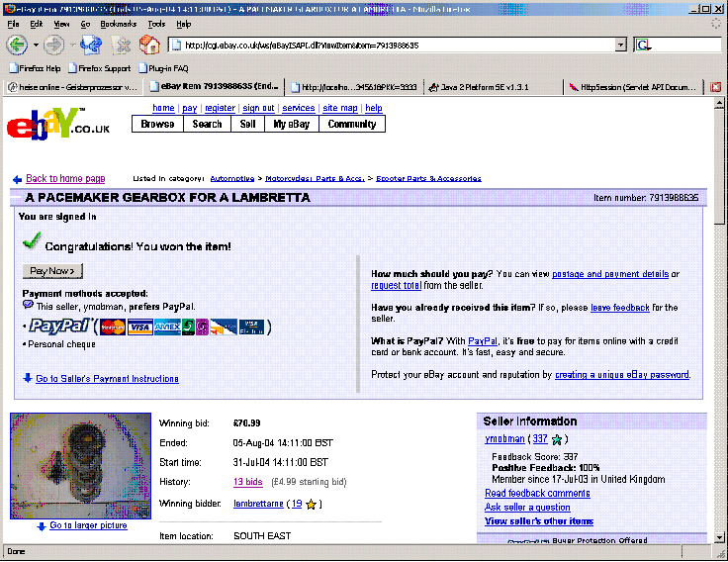Click the My eBay navigation button
Image resolution: width=728 pixels, height=562 pixels.
[292, 124]
